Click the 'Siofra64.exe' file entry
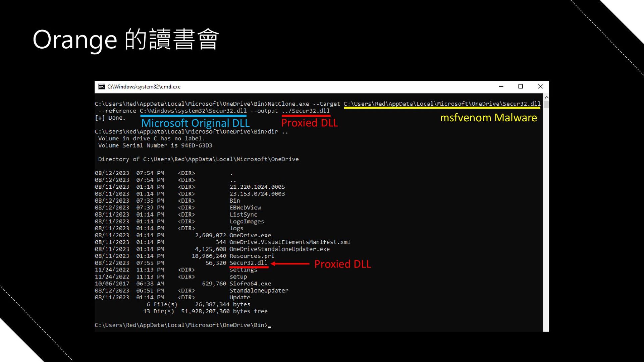Screen dimensions: 644x362 250,284
